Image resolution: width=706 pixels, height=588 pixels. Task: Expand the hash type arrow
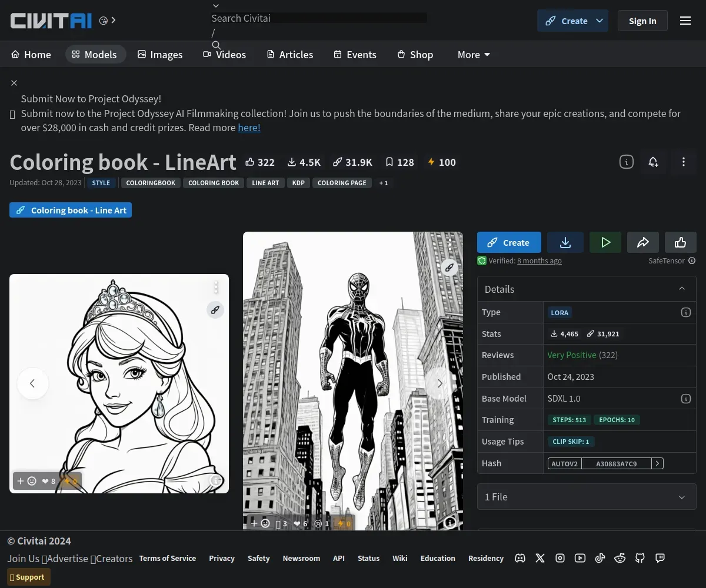pos(658,463)
